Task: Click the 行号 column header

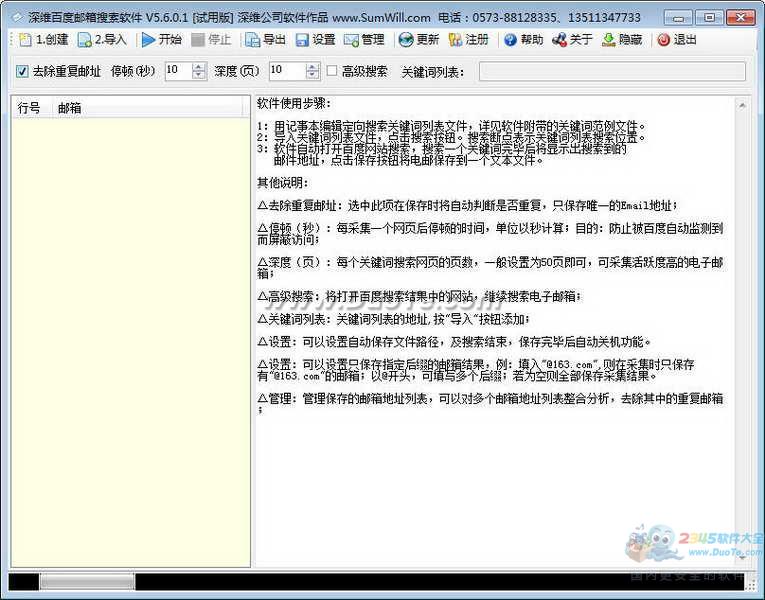Action: (31, 108)
